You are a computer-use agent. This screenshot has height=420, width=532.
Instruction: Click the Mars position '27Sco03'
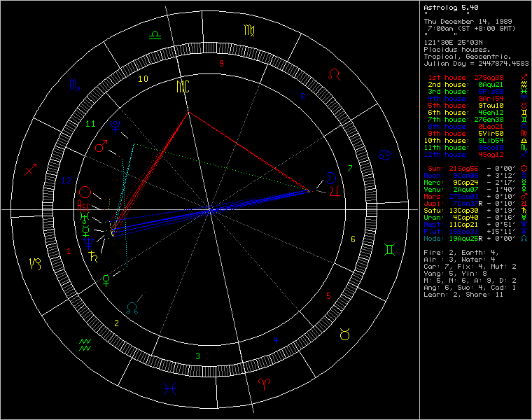point(463,197)
